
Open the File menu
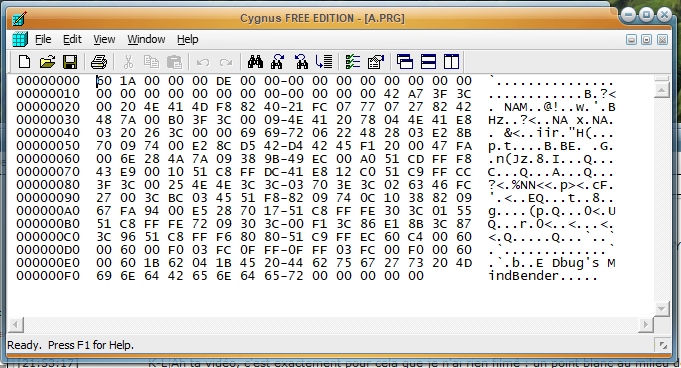[x=43, y=39]
